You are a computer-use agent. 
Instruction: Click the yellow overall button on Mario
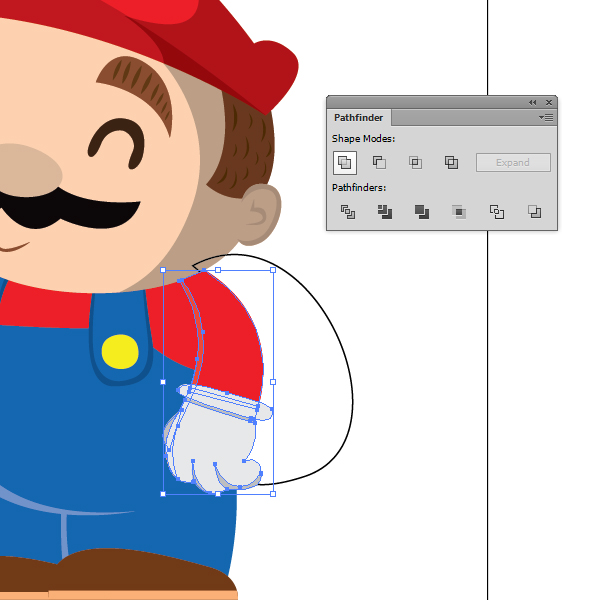(x=120, y=351)
